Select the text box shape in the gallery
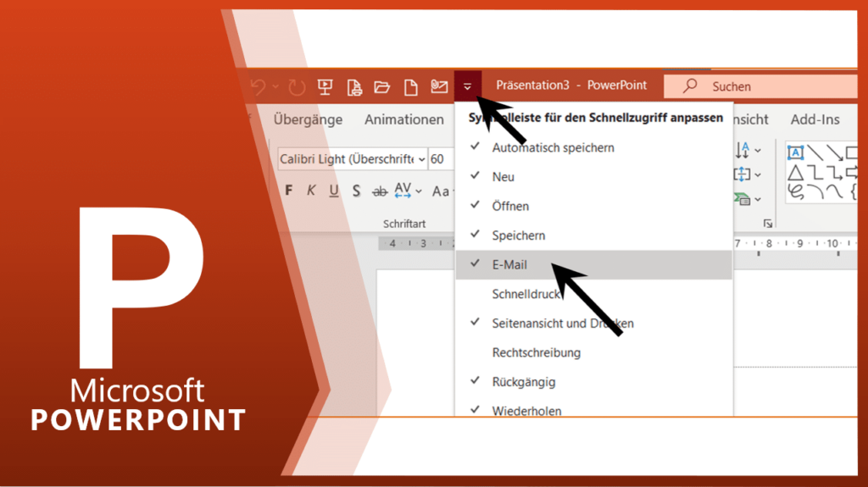 tap(795, 152)
